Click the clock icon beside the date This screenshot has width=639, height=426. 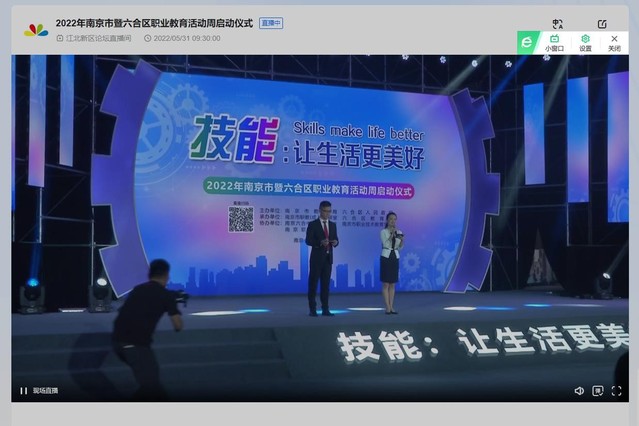[x=148, y=38]
